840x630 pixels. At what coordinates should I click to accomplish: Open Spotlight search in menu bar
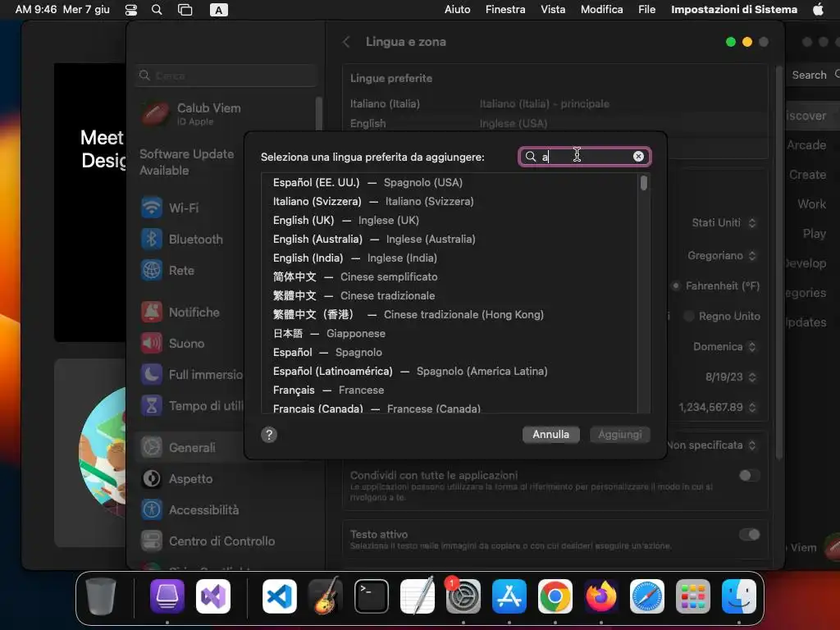(157, 10)
